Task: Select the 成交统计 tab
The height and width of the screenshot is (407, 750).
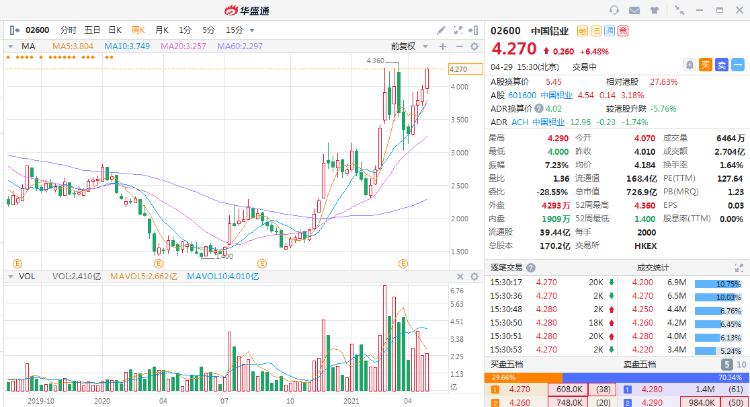Action: coord(652,268)
